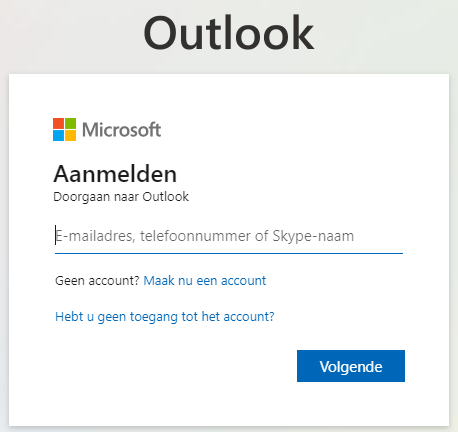458x432 pixels.
Task: Click the Volgende button
Action: coord(351,366)
